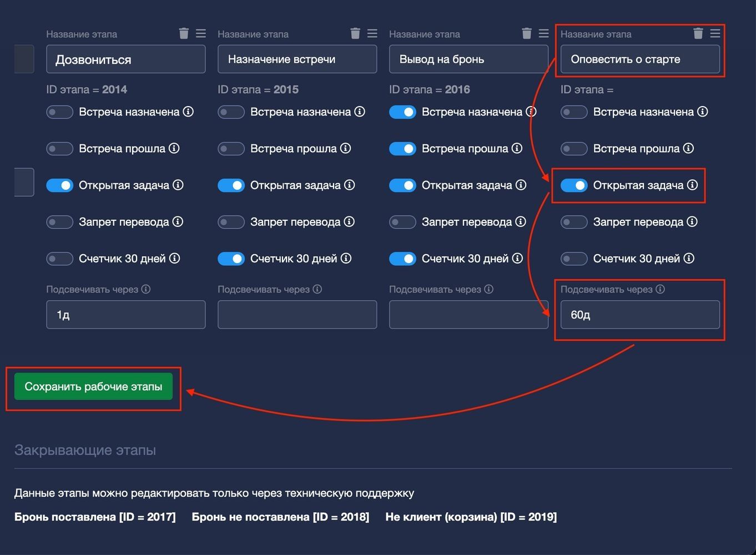Select text Бронь не поставлена [ID = 2018]

280,517
